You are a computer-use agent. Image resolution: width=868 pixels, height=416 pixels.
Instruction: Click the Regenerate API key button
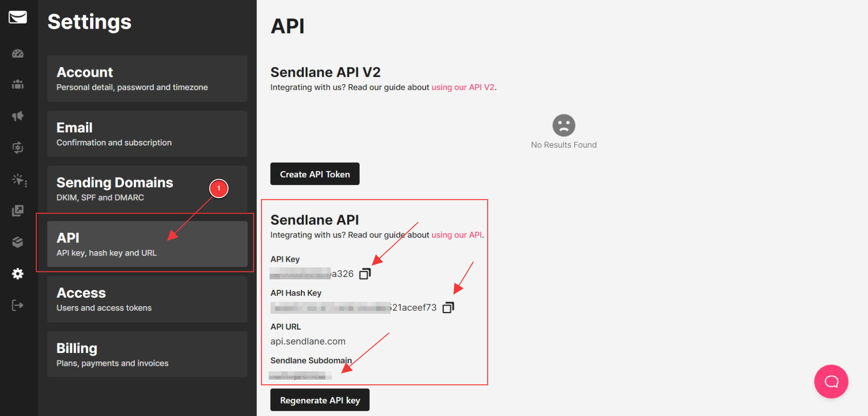(320, 400)
